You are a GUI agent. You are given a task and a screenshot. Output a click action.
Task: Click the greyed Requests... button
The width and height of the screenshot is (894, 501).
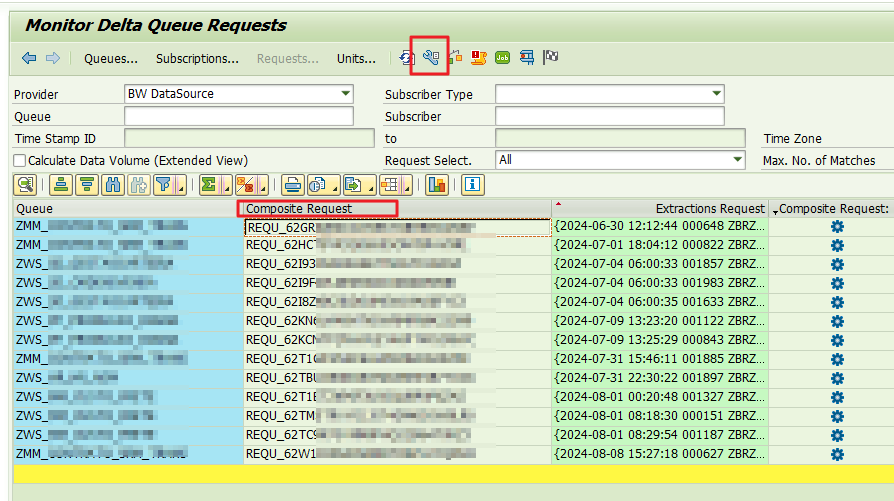[287, 59]
